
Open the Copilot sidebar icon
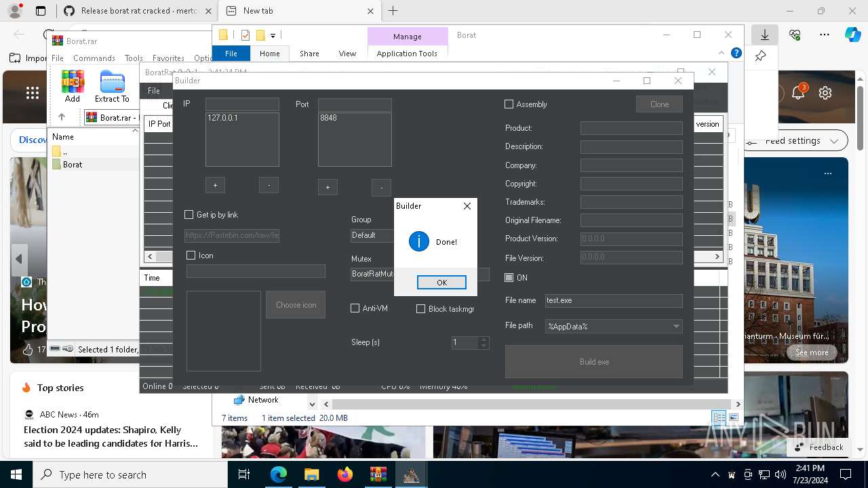(x=852, y=35)
